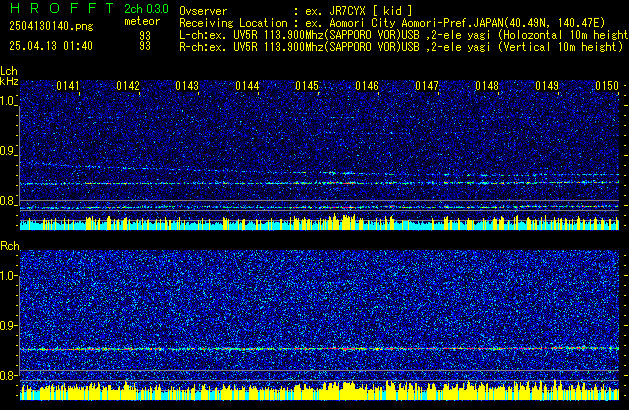Click the Lch channel label
The height and width of the screenshot is (410, 629).
(9, 71)
